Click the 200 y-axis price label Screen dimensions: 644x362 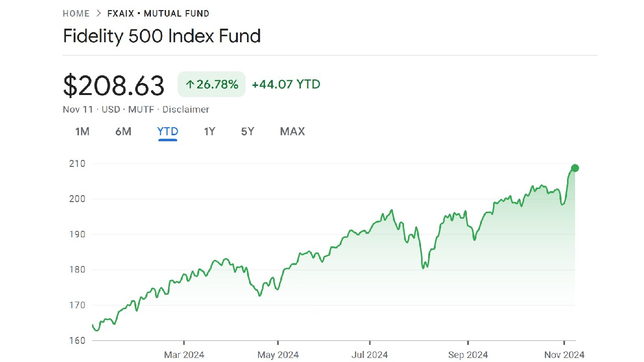tap(77, 199)
